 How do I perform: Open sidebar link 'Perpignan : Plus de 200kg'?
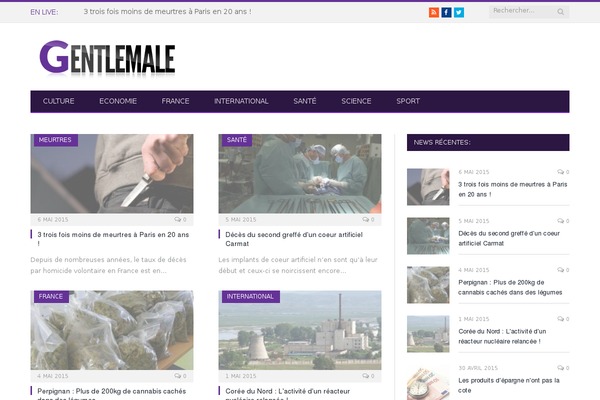510,287
